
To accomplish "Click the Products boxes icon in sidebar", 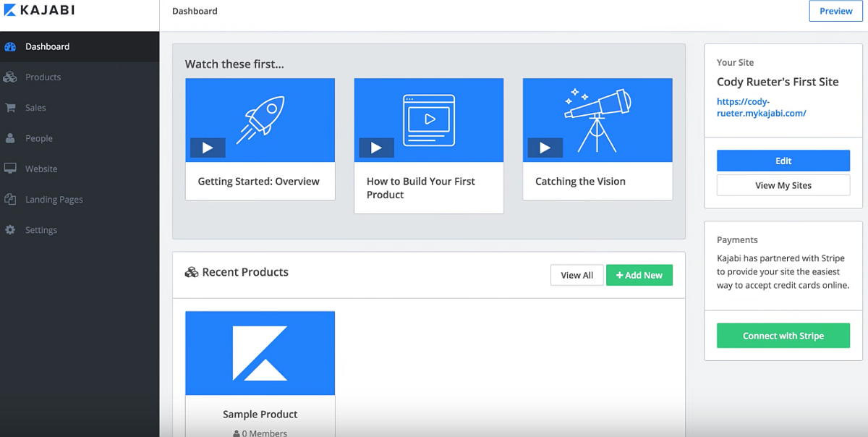I will (10, 77).
